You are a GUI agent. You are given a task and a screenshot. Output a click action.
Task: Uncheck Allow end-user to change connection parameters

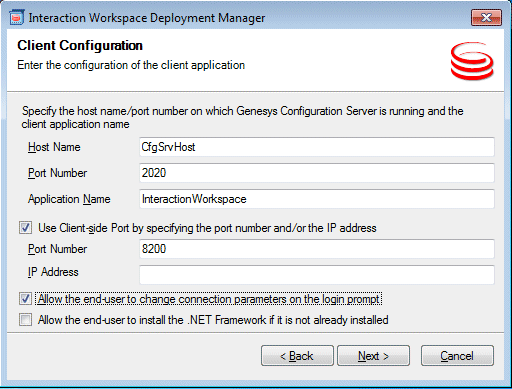point(26,299)
